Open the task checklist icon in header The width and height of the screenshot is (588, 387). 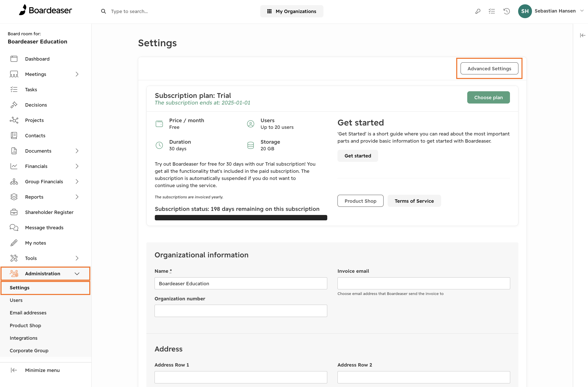492,11
